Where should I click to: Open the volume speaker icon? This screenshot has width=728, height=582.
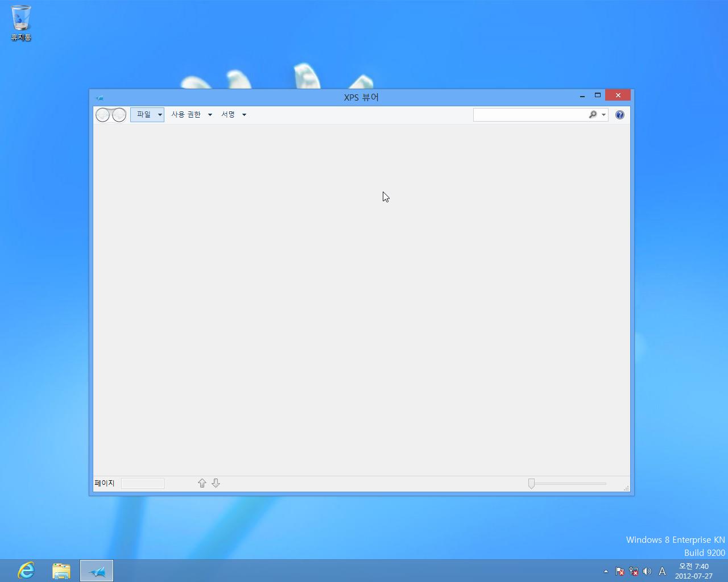click(x=647, y=571)
